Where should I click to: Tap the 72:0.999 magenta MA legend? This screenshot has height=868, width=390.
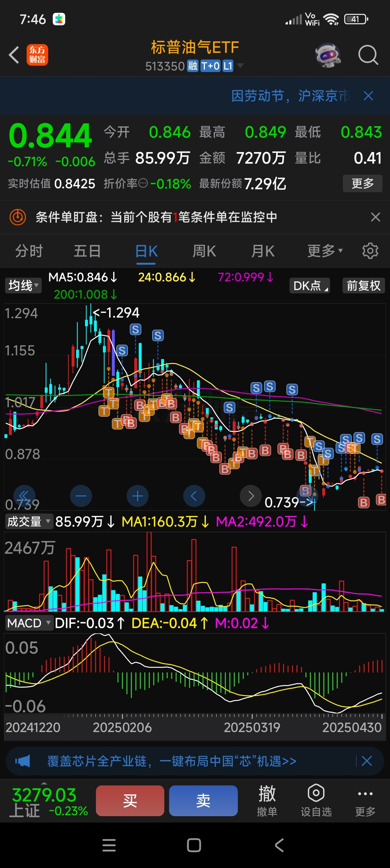coord(246,277)
